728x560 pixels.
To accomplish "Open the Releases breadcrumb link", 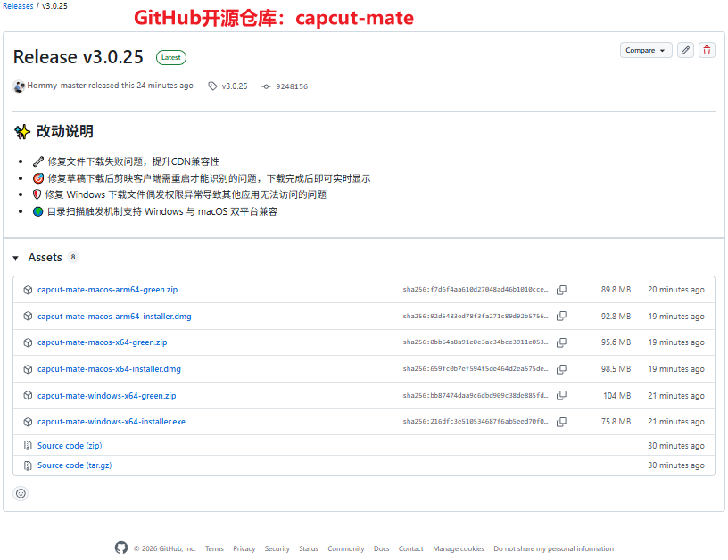I will pyautogui.click(x=18, y=6).
